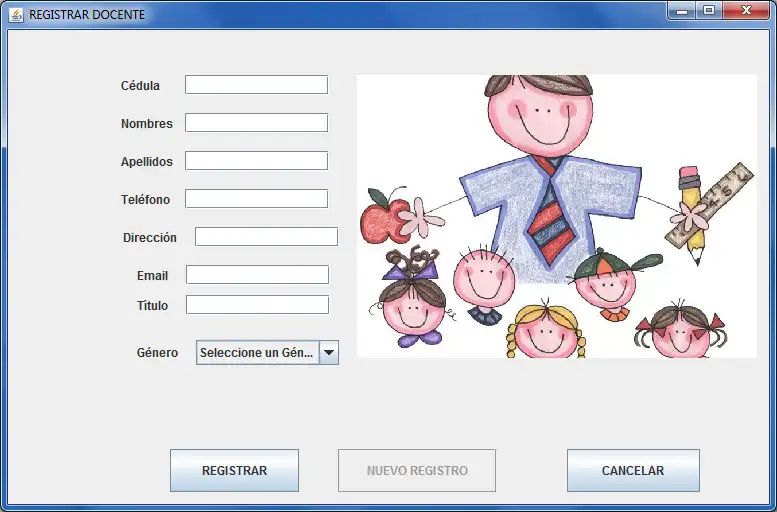Click into the Teléfono field
This screenshot has height=512, width=777.
[x=257, y=199]
